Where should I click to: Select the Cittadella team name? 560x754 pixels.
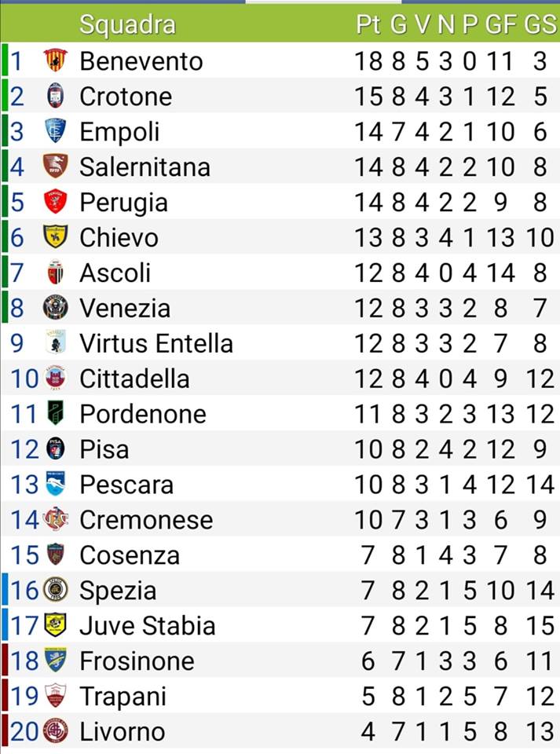134,379
